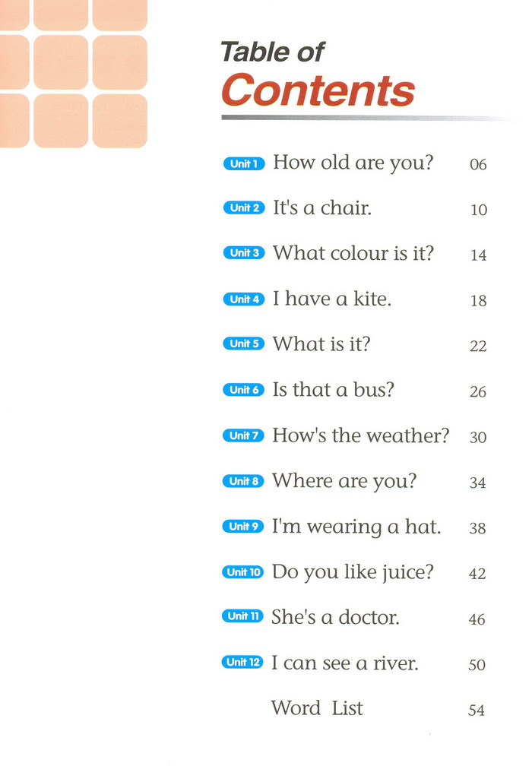532x766 pixels.
Task: Click the Unit 7 blue badge
Action: pos(243,435)
